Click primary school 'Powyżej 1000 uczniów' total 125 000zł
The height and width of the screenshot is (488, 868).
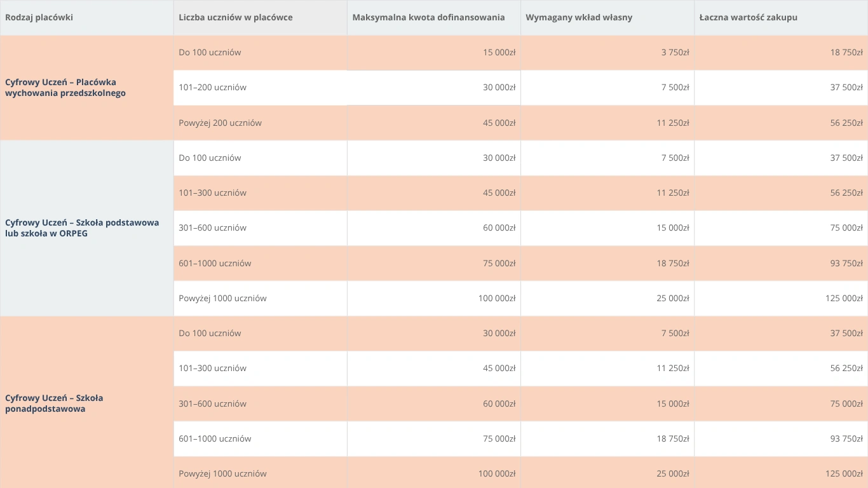tap(781, 299)
